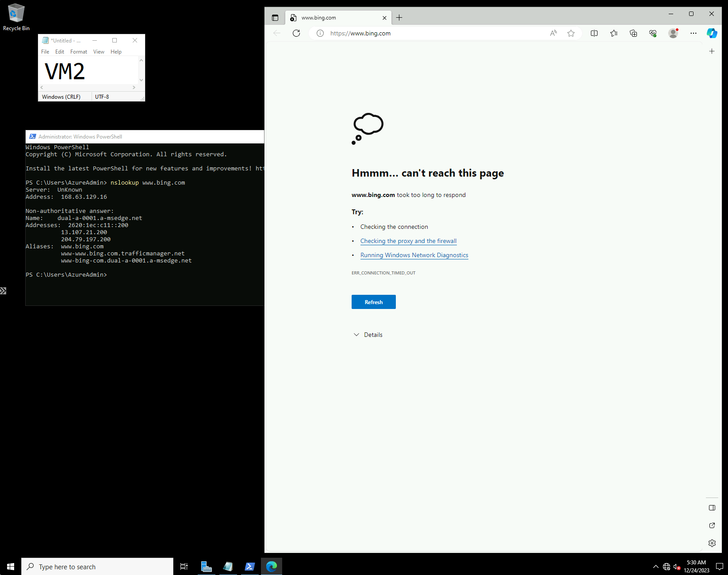Click the Type here to search box
This screenshot has height=575, width=728.
click(97, 567)
